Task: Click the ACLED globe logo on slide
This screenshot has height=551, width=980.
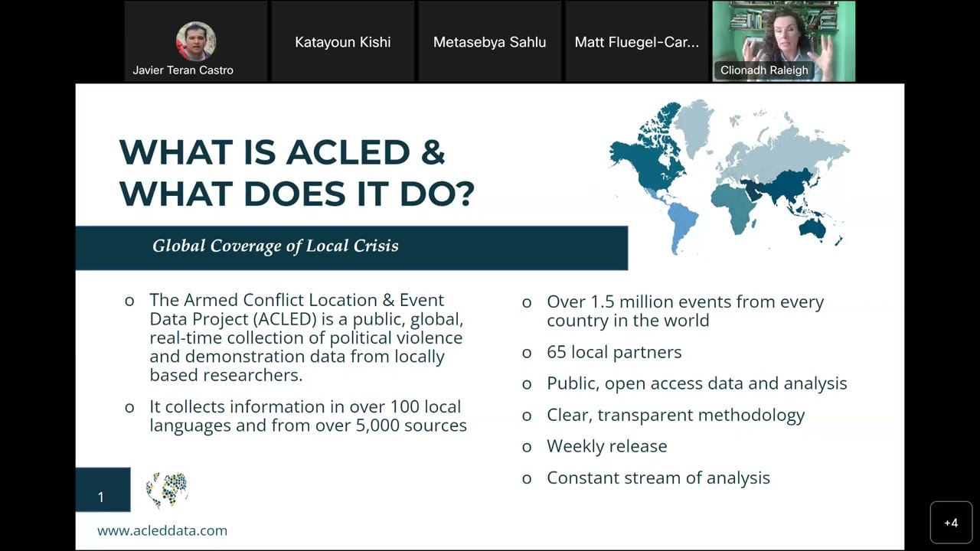Action: pos(167,491)
